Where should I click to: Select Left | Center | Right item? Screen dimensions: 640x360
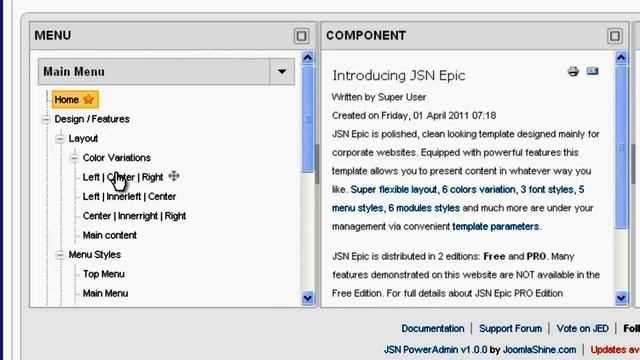(122, 177)
